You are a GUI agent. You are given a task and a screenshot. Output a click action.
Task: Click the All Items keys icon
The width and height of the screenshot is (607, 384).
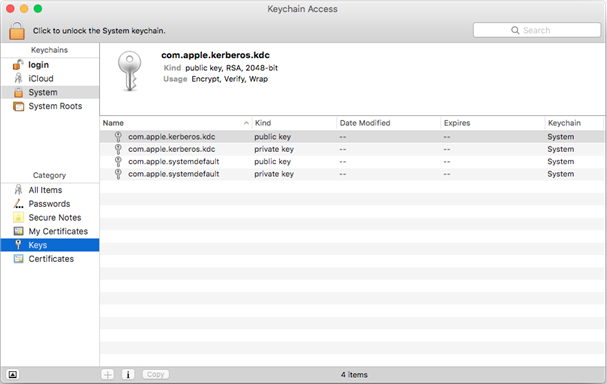click(x=18, y=190)
